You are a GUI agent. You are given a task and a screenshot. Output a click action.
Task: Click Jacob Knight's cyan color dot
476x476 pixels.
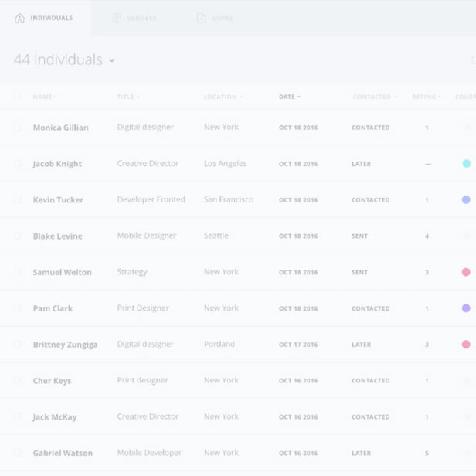click(466, 164)
